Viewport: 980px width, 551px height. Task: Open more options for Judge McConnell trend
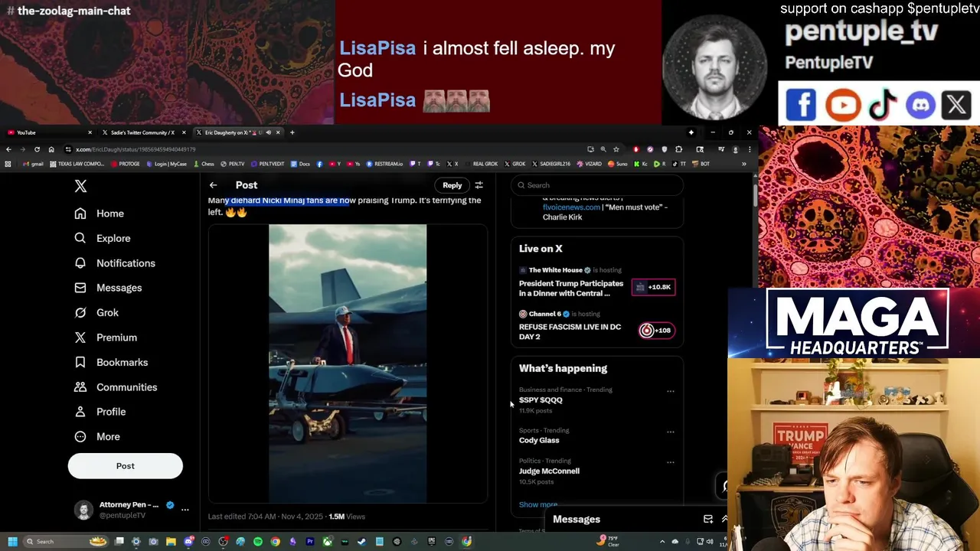(x=671, y=462)
